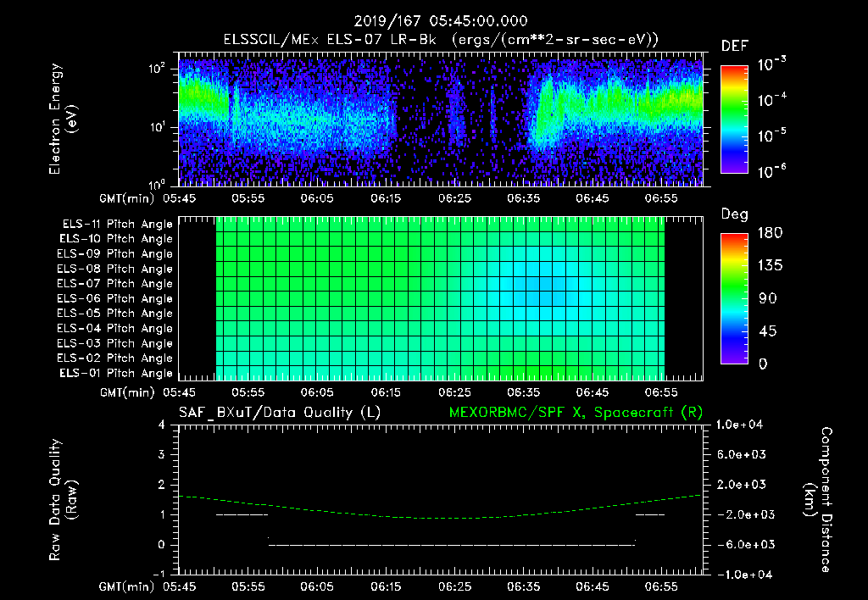Click the blue pitch angle minimum cell region

click(x=538, y=291)
